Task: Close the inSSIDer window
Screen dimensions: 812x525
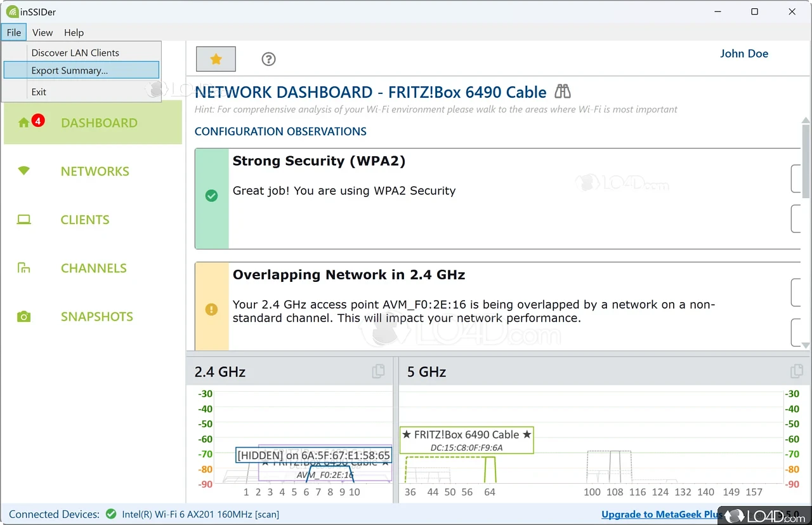Action: pos(792,11)
